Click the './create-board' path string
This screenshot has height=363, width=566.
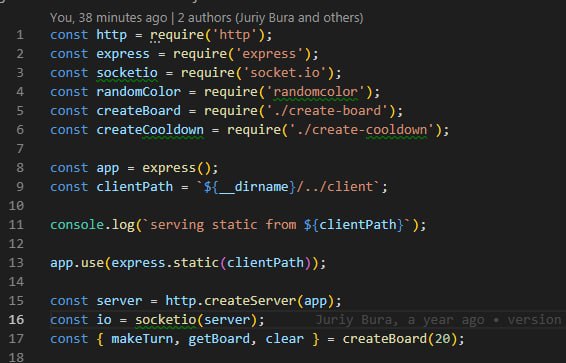327,110
